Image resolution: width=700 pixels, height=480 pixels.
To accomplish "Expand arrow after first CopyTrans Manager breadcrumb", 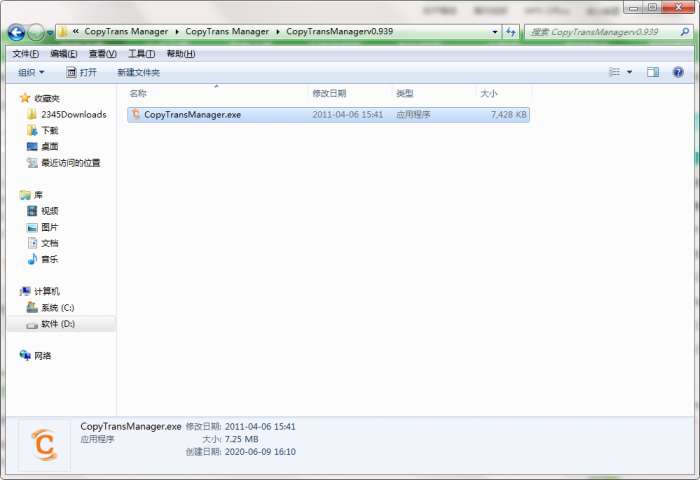I will click(x=177, y=32).
